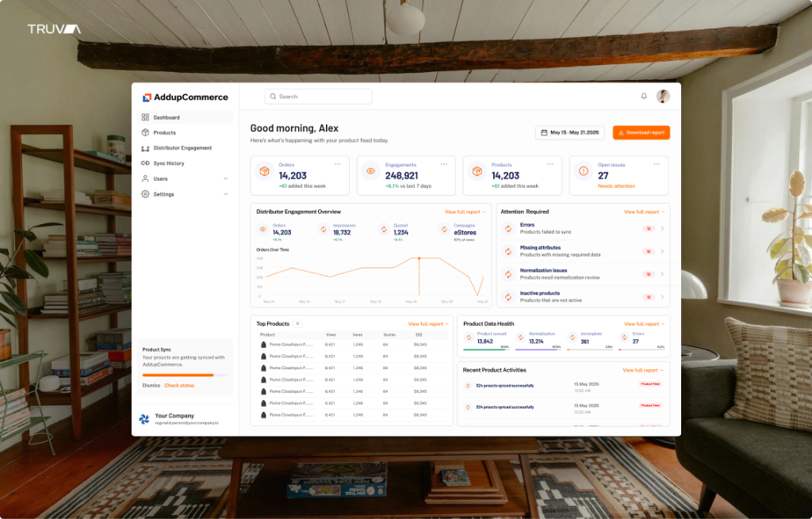Open Sync History in sidebar
This screenshot has height=519, width=812.
coord(186,163)
